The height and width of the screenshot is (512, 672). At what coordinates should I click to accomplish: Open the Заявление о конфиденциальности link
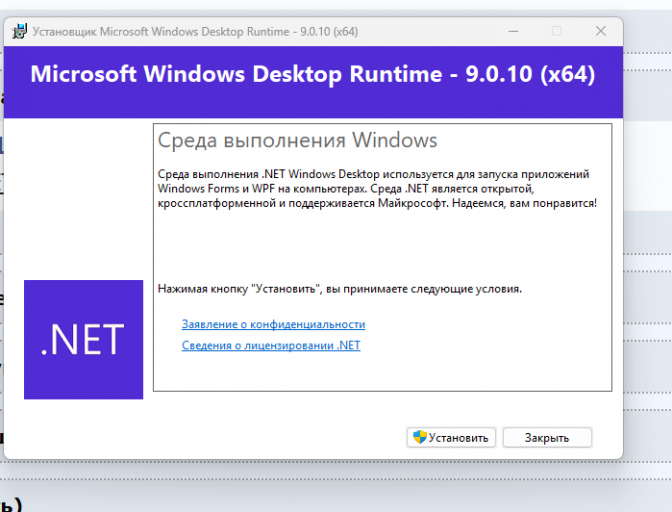pos(273,324)
